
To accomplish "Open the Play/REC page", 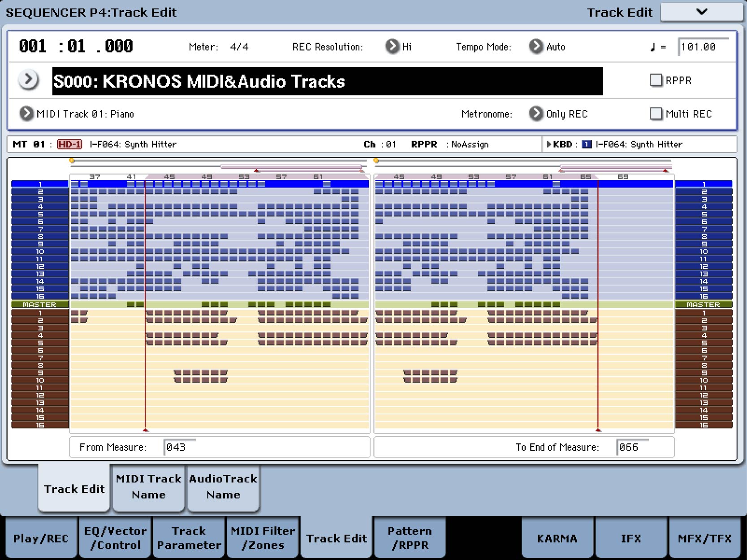I will pos(41,538).
